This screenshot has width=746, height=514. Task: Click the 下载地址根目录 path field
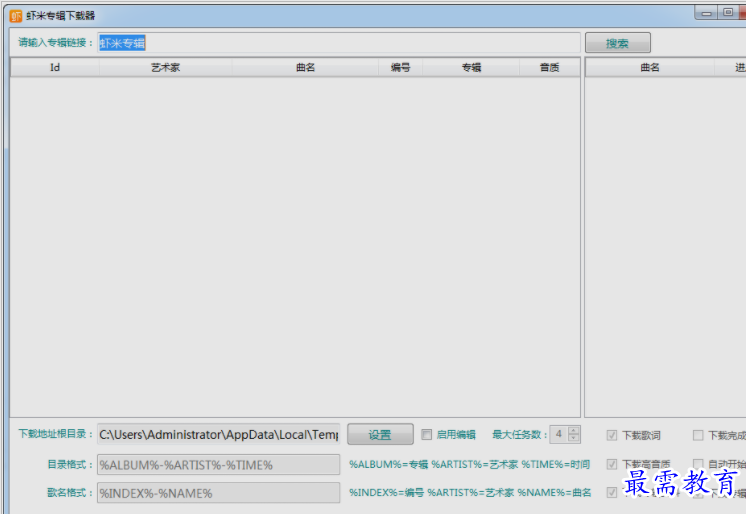point(219,434)
